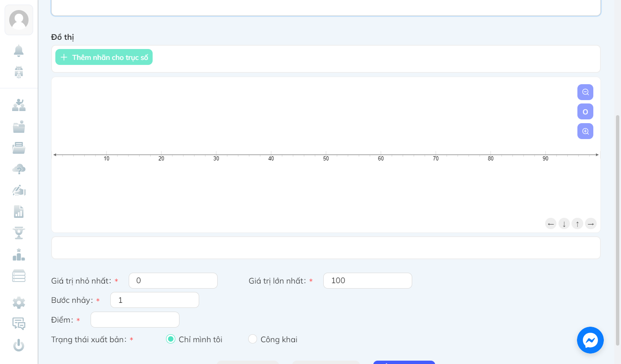Click the power logout icon
The width and height of the screenshot is (621, 364).
coord(19,345)
